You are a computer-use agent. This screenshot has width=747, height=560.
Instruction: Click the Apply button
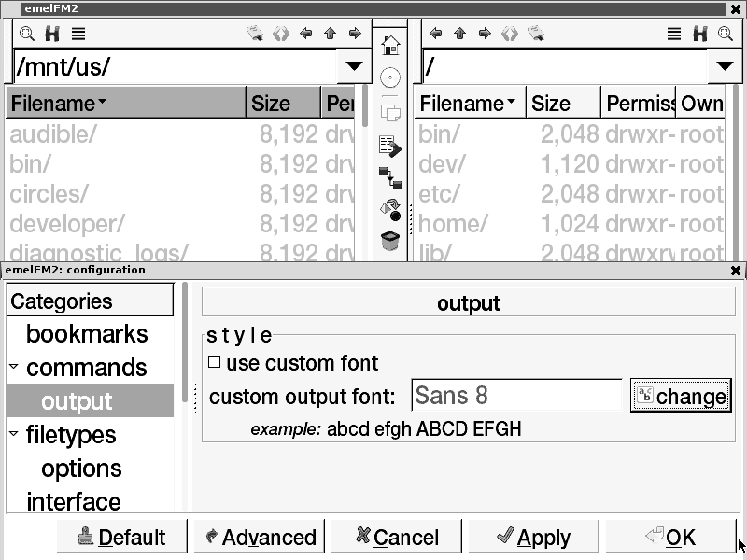(533, 538)
